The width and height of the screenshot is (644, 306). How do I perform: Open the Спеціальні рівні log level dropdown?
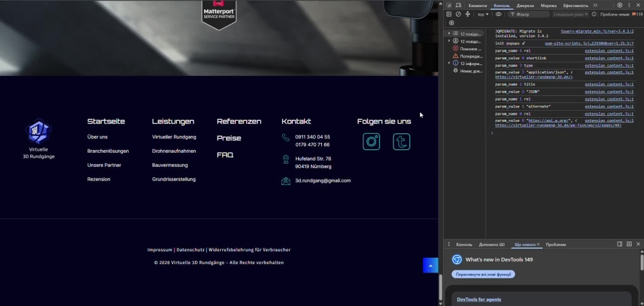click(x=571, y=14)
